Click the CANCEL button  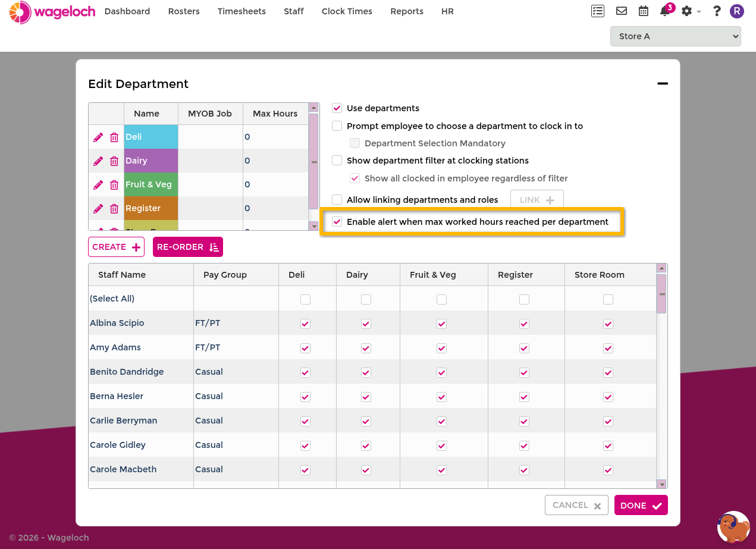pyautogui.click(x=576, y=505)
